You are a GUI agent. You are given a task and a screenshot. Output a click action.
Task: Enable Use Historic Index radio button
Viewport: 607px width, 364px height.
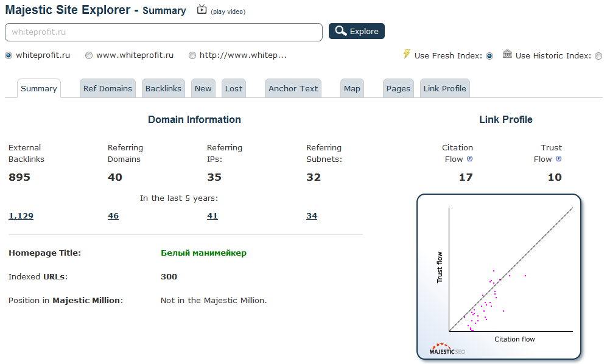(598, 56)
